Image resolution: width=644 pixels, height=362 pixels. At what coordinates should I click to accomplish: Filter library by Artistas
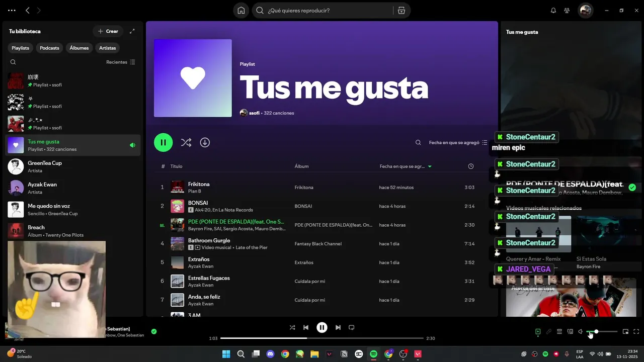click(x=108, y=48)
